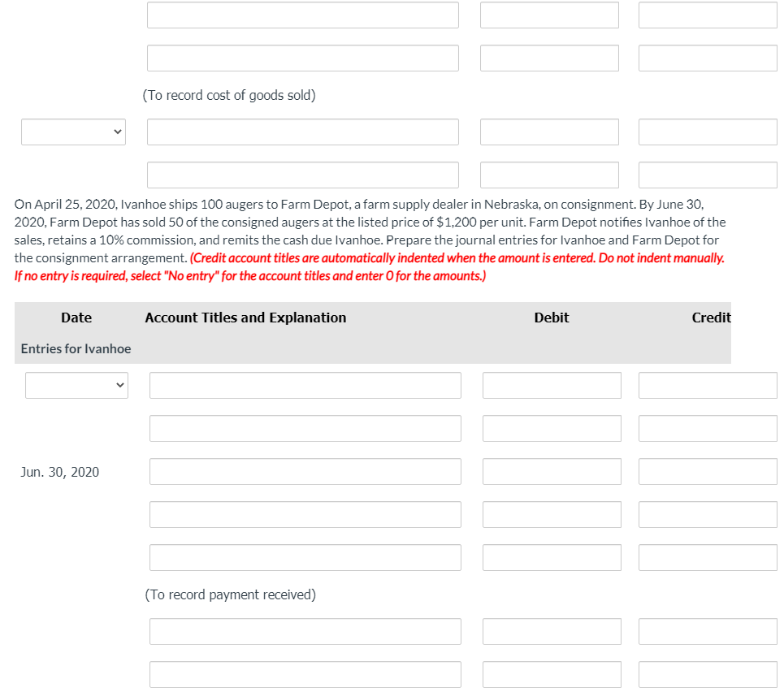Select the bottommost account title field

pos(305,674)
